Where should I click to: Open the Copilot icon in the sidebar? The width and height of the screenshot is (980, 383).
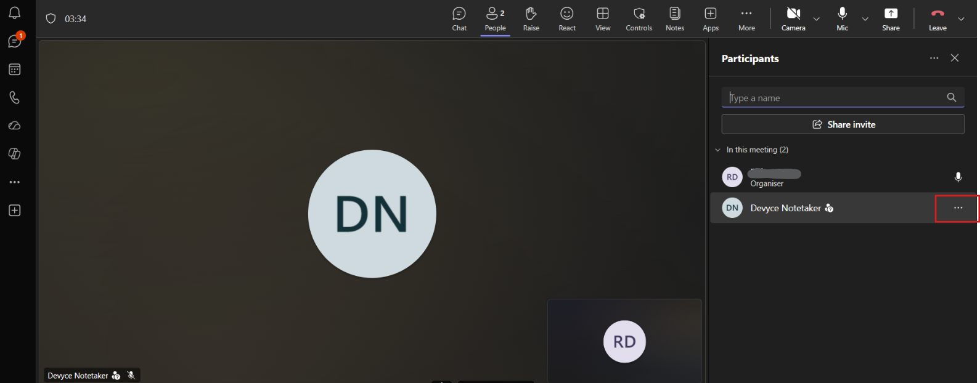pos(15,154)
